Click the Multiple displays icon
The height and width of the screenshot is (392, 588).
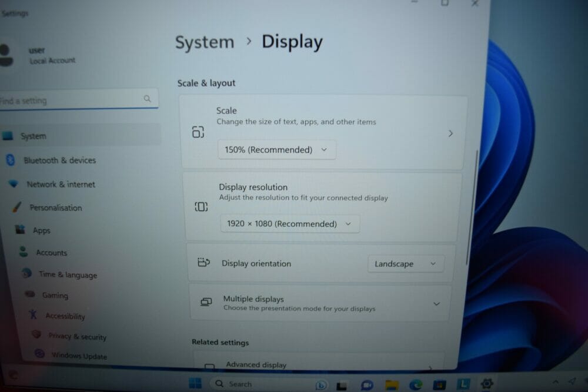coord(206,301)
